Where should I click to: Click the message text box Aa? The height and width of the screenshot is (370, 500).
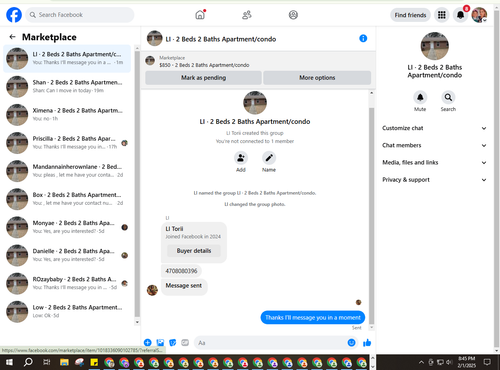pos(270,343)
